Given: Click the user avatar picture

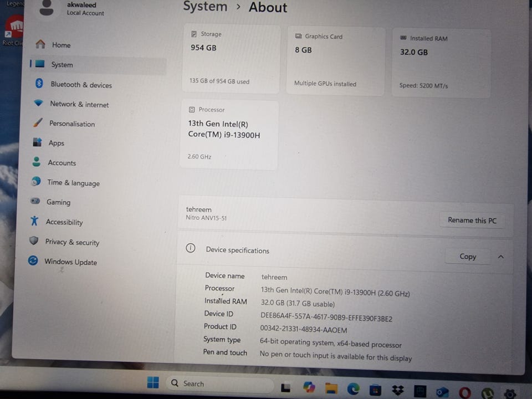Looking at the screenshot, I should click(46, 7).
